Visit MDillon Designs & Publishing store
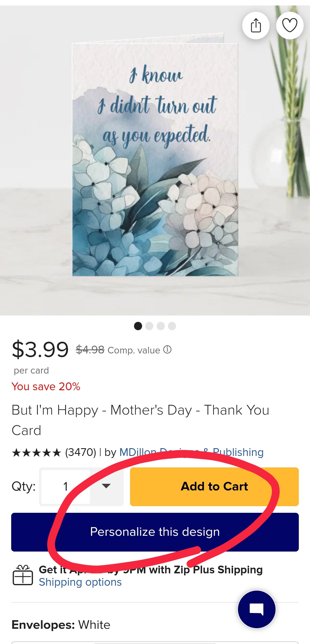This screenshot has width=310, height=644. (x=191, y=452)
